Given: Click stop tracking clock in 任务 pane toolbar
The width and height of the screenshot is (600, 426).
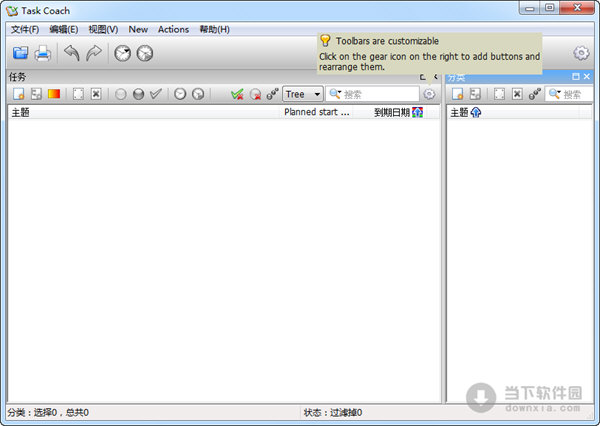Looking at the screenshot, I should (198, 94).
